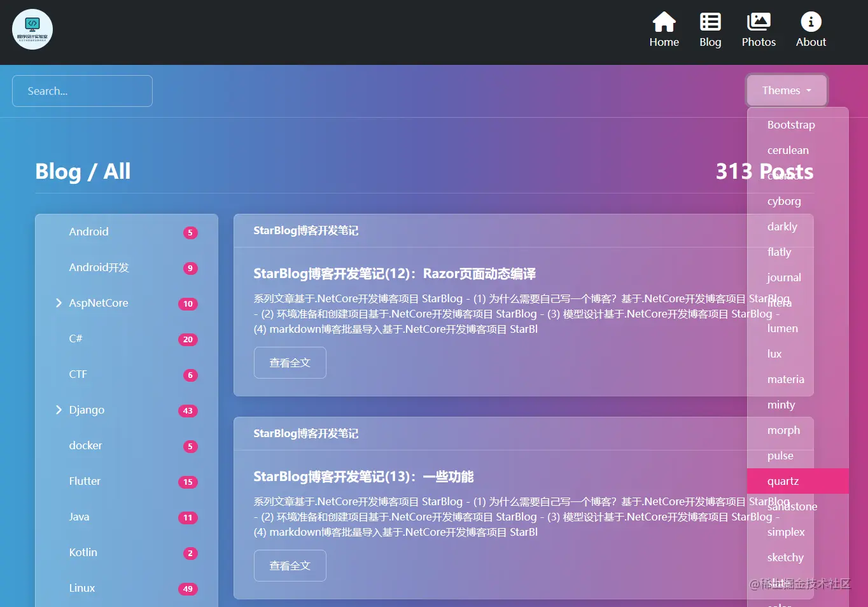The width and height of the screenshot is (868, 607).
Task: Open the Blog list icon in navbar
Action: 710,22
